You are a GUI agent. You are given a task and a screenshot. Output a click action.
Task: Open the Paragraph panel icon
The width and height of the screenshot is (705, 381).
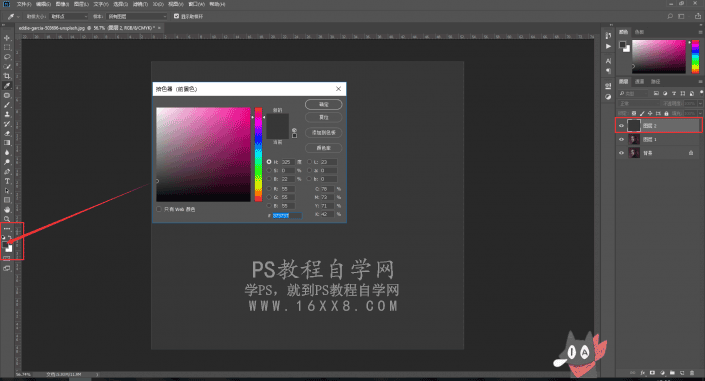click(x=608, y=71)
